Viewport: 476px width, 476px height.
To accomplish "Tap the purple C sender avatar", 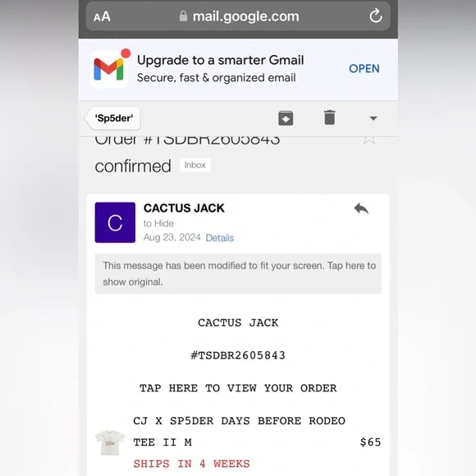I will 115,222.
